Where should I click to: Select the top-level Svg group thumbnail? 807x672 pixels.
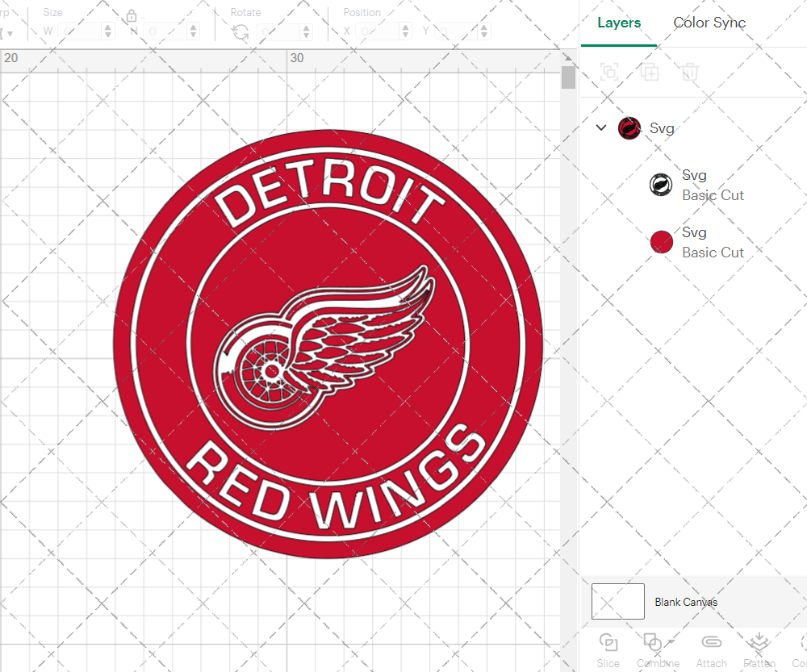[629, 128]
